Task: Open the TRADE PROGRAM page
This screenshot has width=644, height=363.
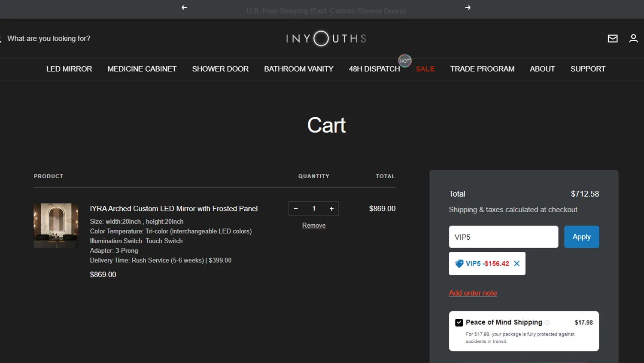Action: pos(482,69)
